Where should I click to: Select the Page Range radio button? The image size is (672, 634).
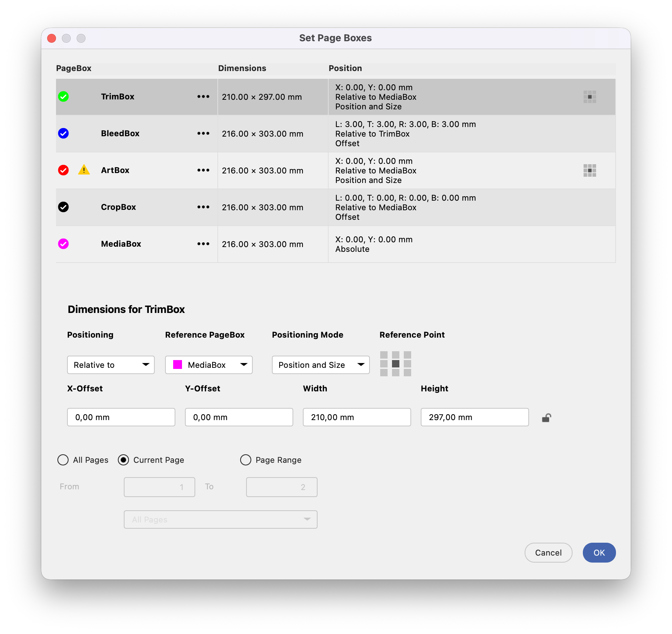coord(246,460)
